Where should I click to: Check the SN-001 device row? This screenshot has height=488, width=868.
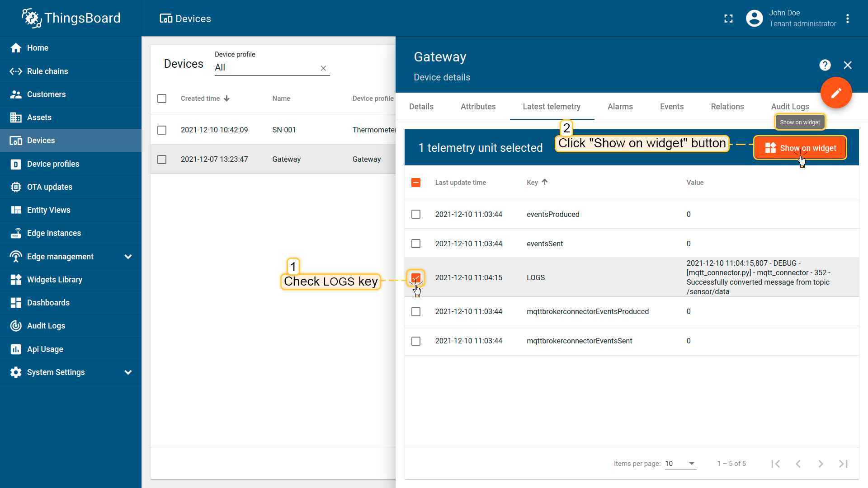[x=162, y=130]
